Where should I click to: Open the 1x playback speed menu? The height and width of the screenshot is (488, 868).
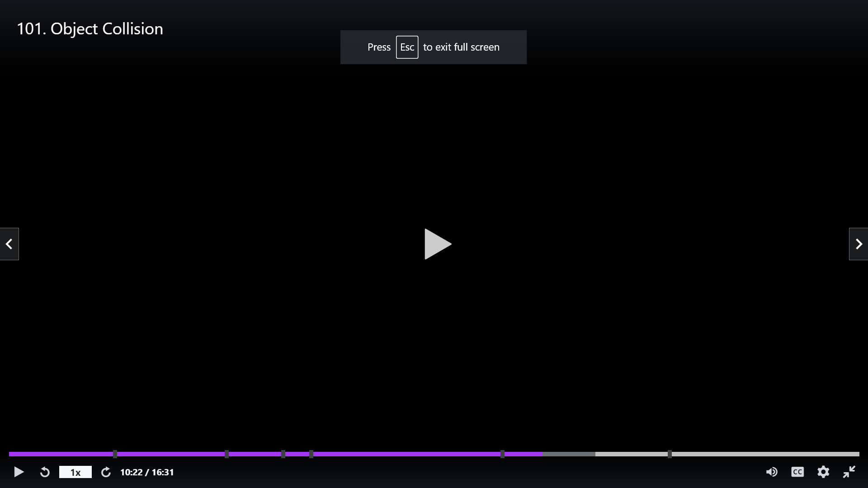point(75,472)
